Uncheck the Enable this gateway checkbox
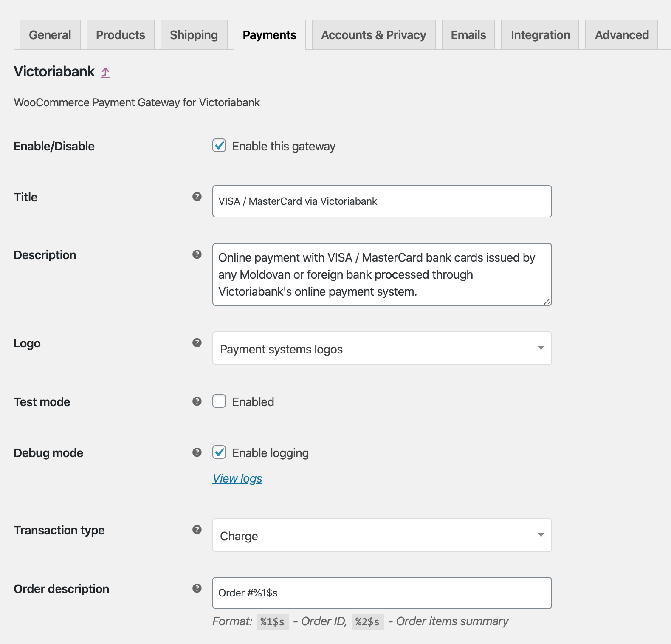This screenshot has width=671, height=644. point(219,146)
